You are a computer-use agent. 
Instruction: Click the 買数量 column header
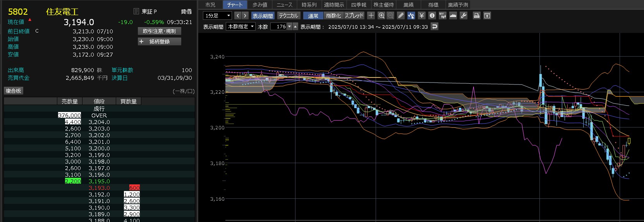pyautogui.click(x=129, y=101)
